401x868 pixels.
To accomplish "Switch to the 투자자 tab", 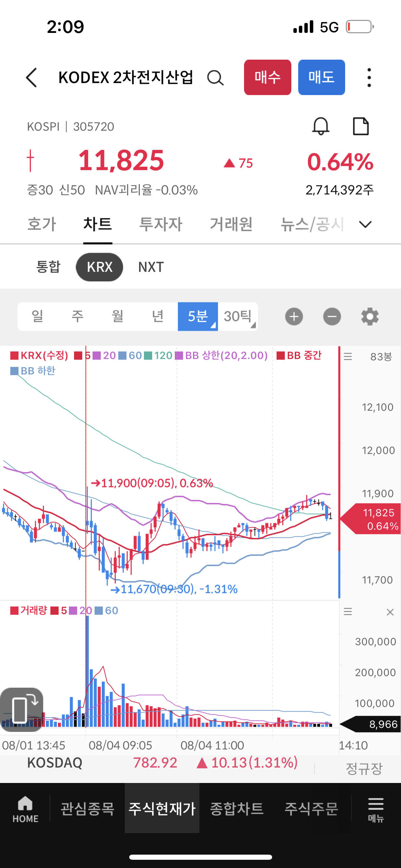I will pos(161,224).
